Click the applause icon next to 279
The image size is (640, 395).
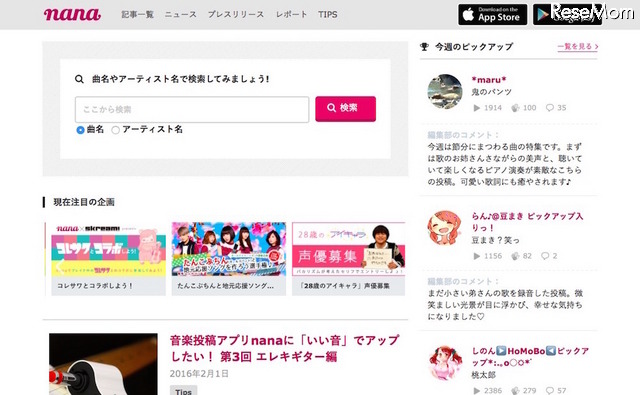(516, 391)
